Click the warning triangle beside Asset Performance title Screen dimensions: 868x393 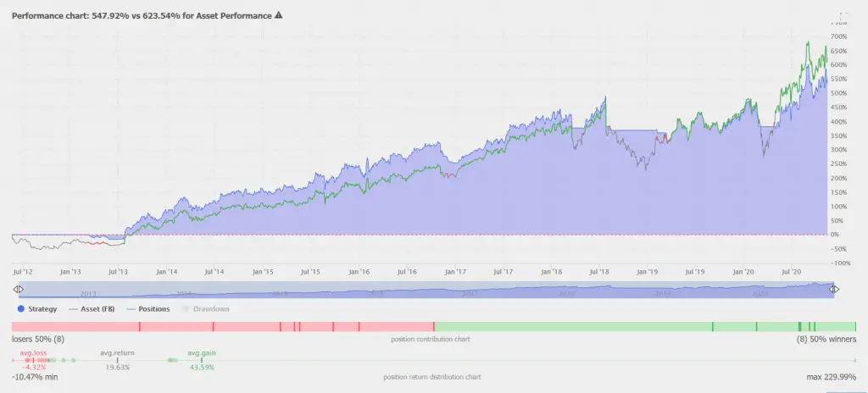278,15
